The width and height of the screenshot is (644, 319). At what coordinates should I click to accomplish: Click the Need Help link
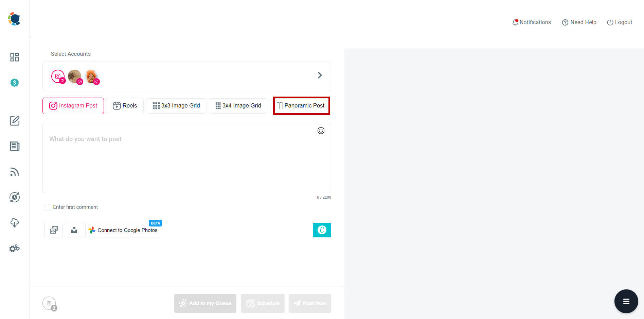point(579,22)
